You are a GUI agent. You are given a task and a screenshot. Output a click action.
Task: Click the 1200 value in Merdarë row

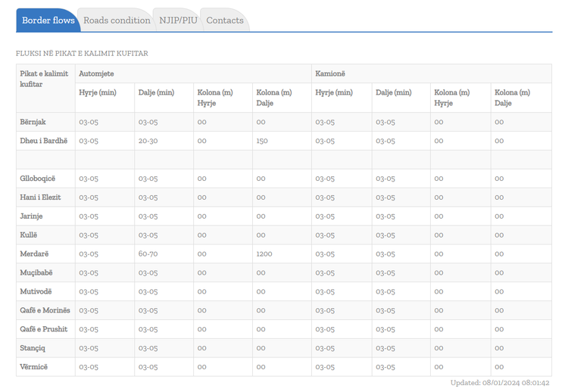pyautogui.click(x=264, y=254)
